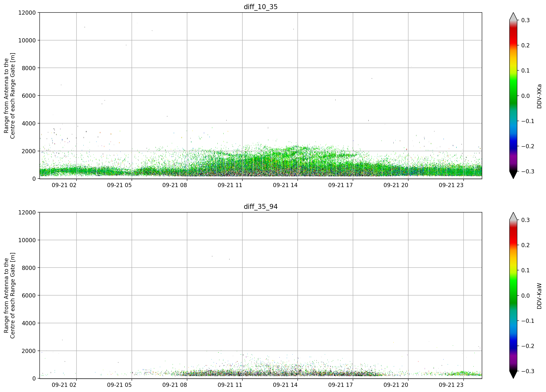
Task: Click the diff_10_35 plot title
Action: pyautogui.click(x=261, y=7)
